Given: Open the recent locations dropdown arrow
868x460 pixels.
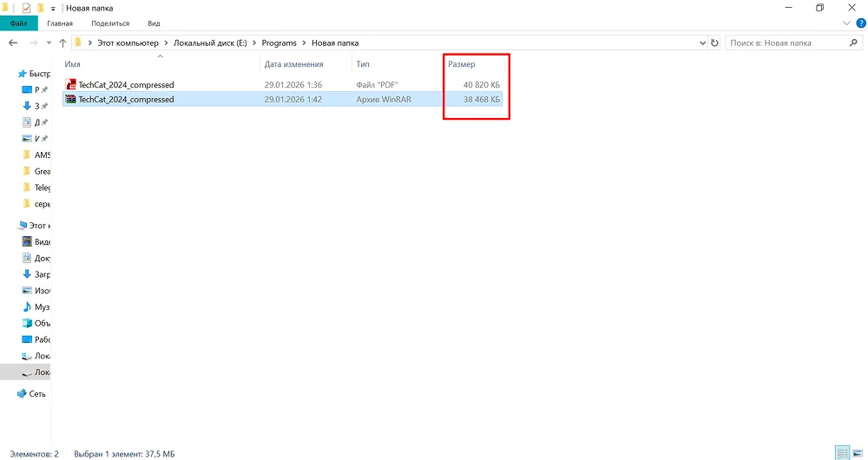Looking at the screenshot, I should click(x=49, y=43).
